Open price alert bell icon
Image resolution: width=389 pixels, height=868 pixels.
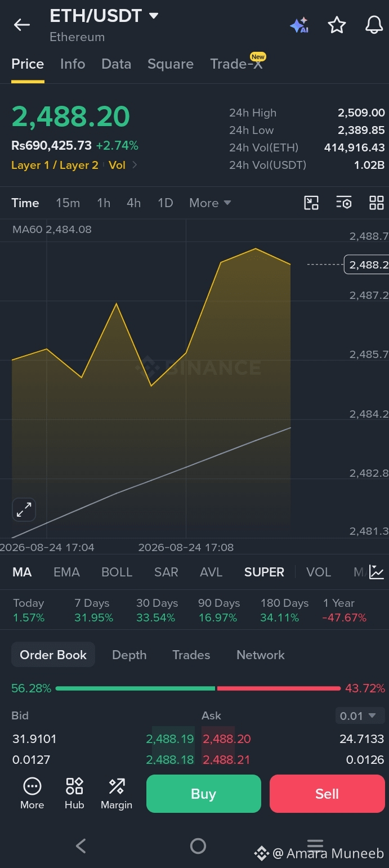(374, 25)
